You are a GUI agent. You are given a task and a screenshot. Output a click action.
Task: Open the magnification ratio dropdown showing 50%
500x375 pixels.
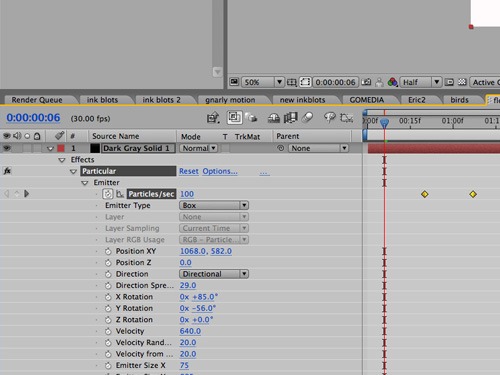pyautogui.click(x=263, y=82)
